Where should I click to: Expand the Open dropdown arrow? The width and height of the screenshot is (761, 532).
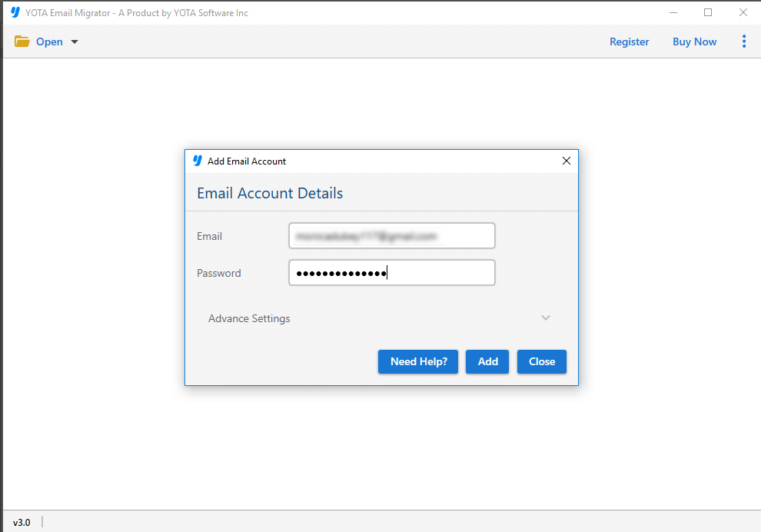coord(74,42)
